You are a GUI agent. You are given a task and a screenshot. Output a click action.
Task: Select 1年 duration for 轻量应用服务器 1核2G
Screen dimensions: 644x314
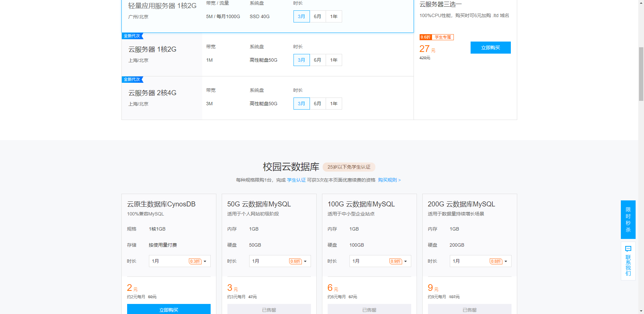coord(334,16)
